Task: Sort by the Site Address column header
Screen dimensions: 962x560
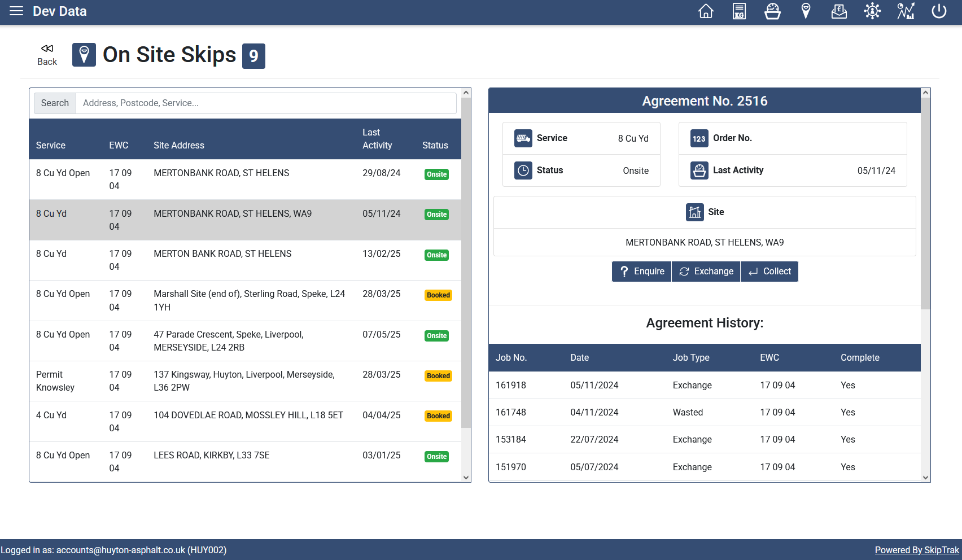Action: pyautogui.click(x=179, y=146)
